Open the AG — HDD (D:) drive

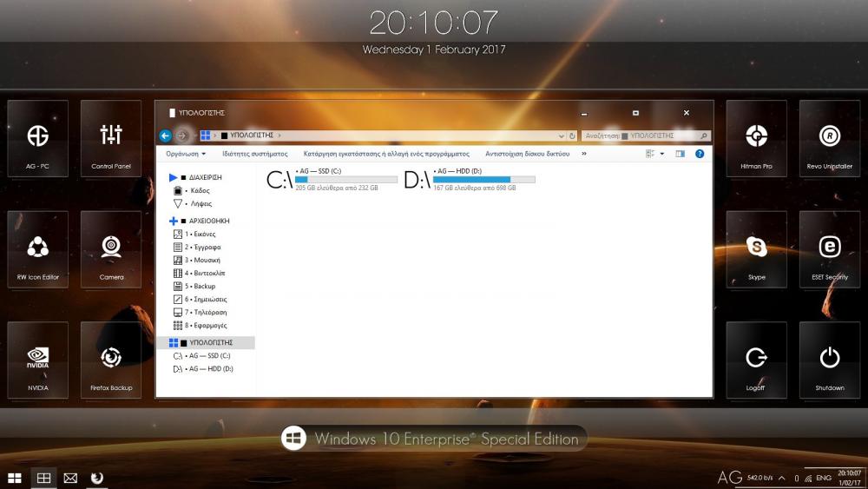click(470, 180)
